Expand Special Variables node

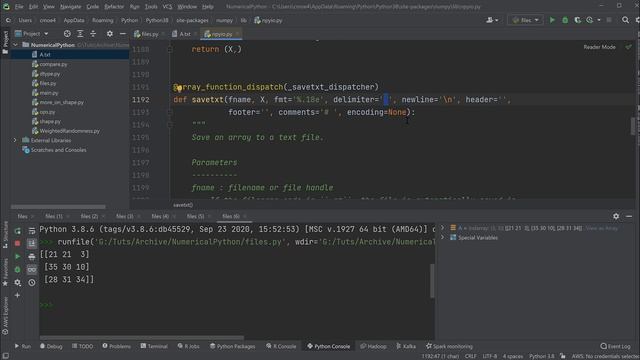(x=442, y=238)
